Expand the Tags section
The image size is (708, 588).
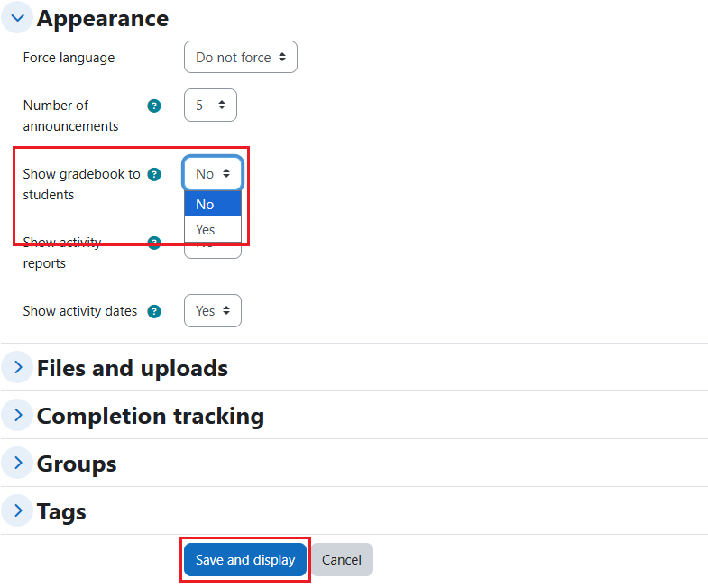click(x=17, y=510)
